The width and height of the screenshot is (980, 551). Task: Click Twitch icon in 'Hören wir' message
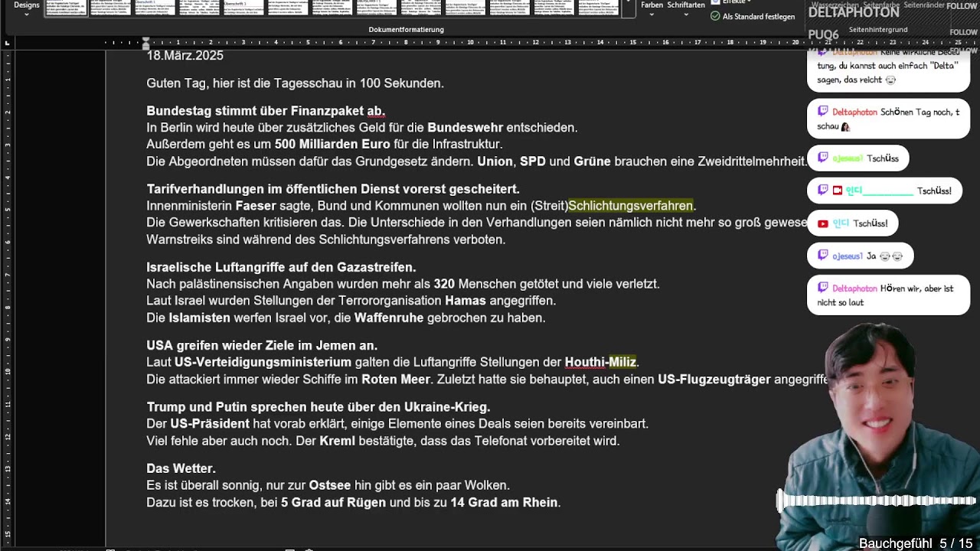[x=822, y=288]
